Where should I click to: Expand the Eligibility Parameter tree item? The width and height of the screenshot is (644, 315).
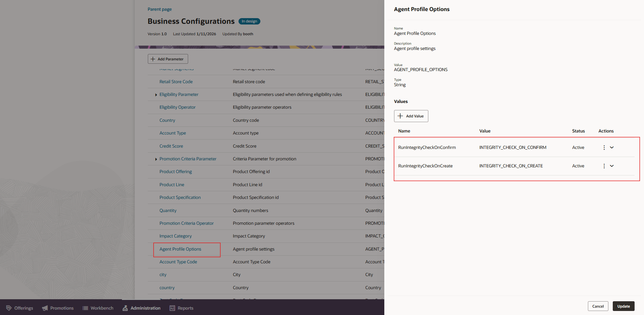tap(156, 94)
